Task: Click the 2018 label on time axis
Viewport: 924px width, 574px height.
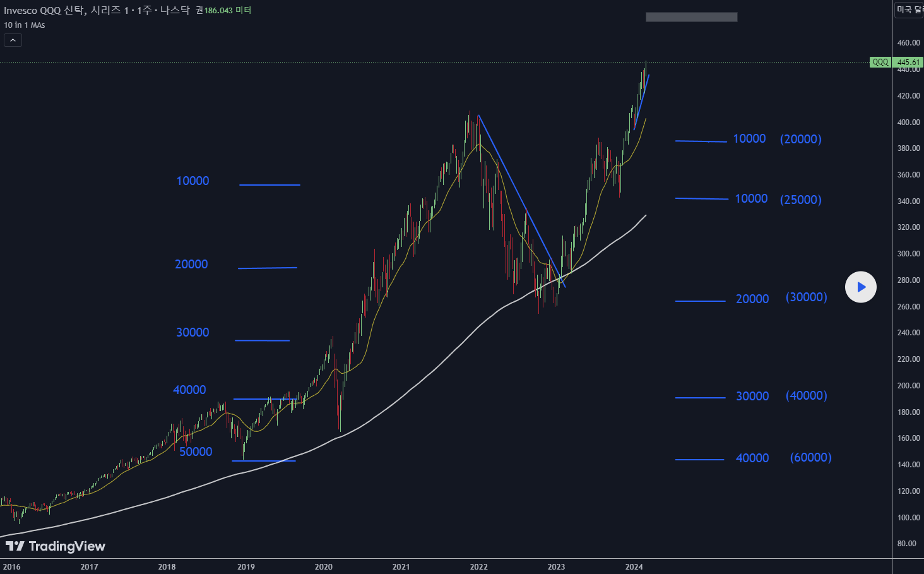Action: coord(167,566)
